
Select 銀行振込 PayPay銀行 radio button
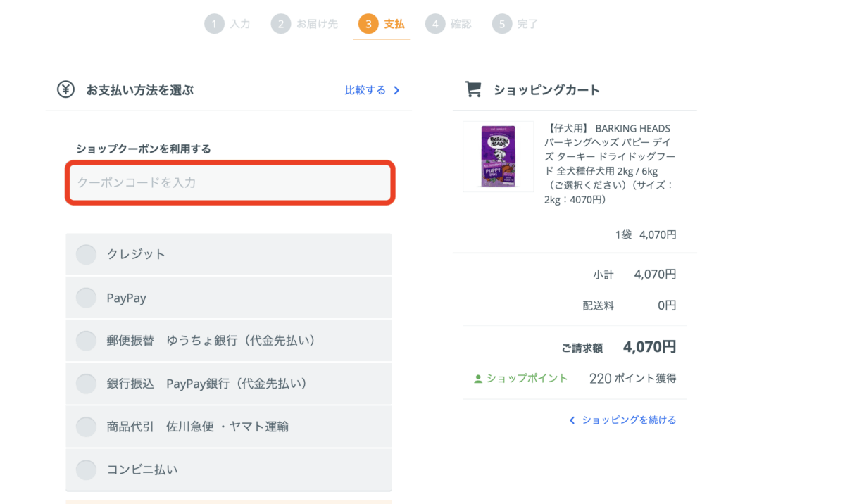(86, 384)
